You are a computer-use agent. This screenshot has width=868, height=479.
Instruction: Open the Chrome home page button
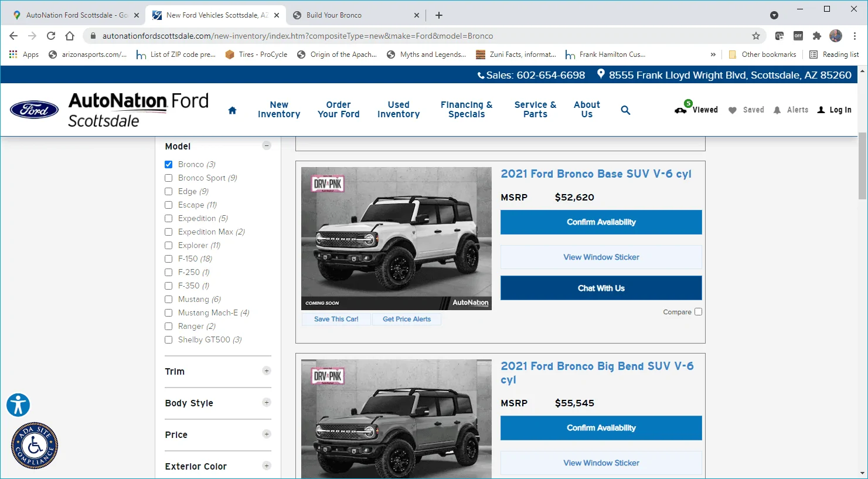coord(70,36)
